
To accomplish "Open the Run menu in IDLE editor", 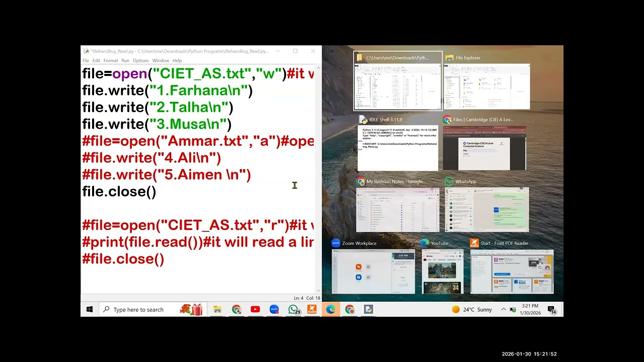I will tap(125, 60).
